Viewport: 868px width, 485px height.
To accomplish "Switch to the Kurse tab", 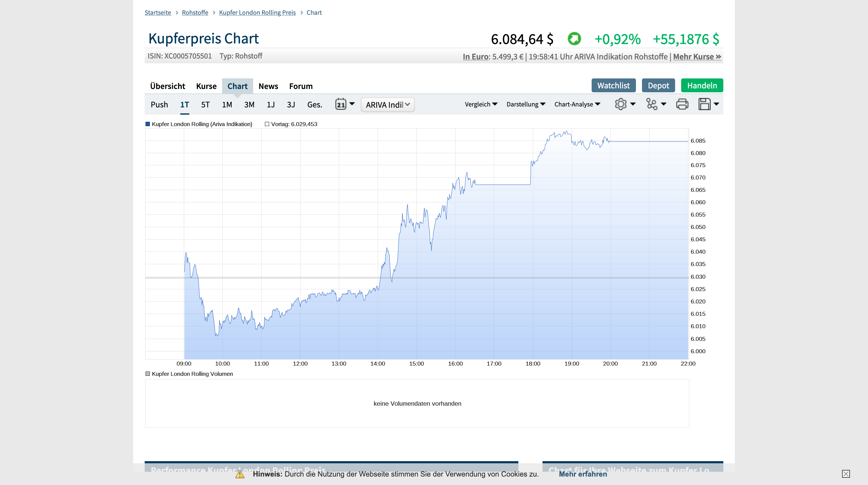I will [206, 86].
